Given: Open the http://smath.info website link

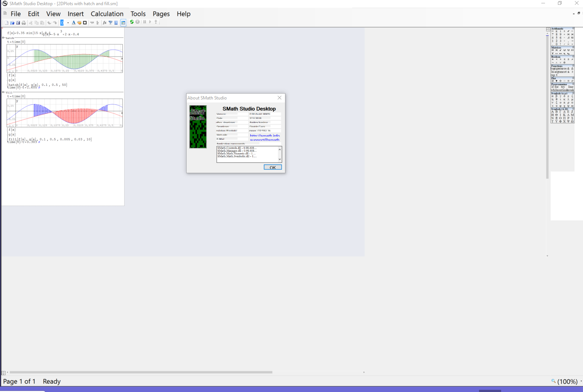Looking at the screenshot, I should point(264,136).
